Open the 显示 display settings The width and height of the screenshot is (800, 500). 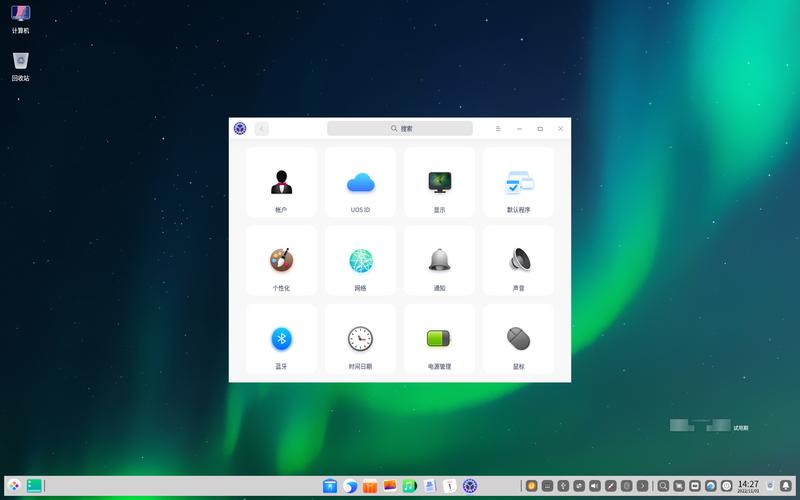[439, 182]
